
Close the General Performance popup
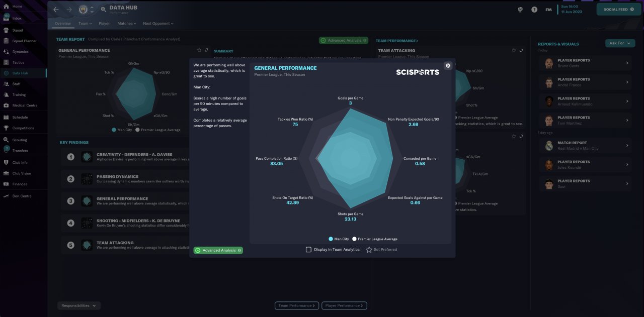click(x=448, y=65)
